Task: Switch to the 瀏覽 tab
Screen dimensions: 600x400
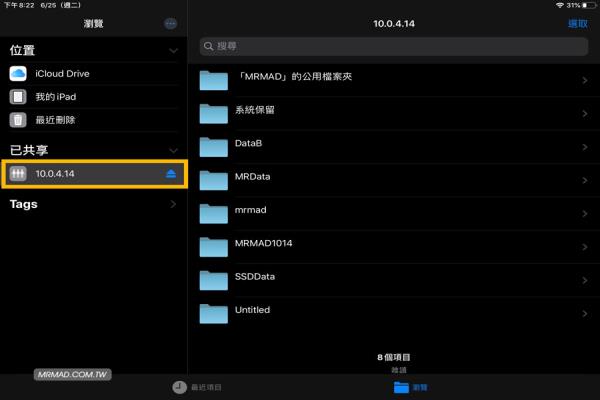Action: [x=410, y=387]
